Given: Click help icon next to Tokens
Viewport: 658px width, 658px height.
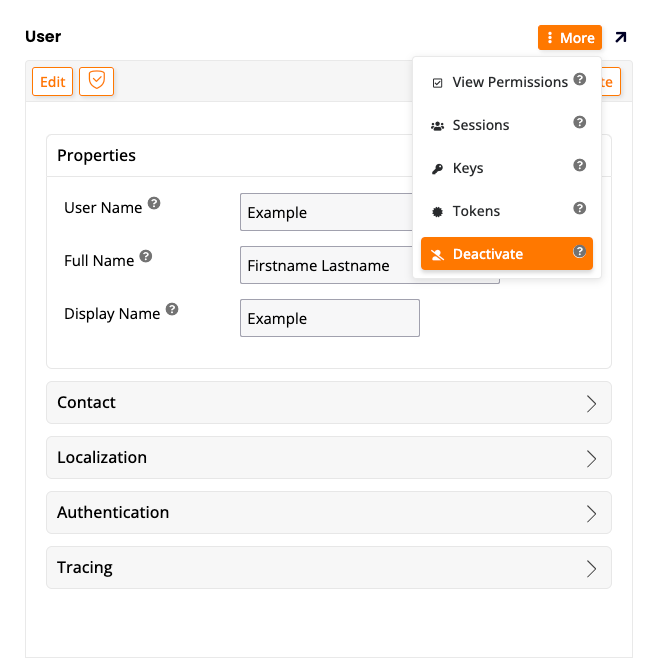Looking at the screenshot, I should click(579, 209).
